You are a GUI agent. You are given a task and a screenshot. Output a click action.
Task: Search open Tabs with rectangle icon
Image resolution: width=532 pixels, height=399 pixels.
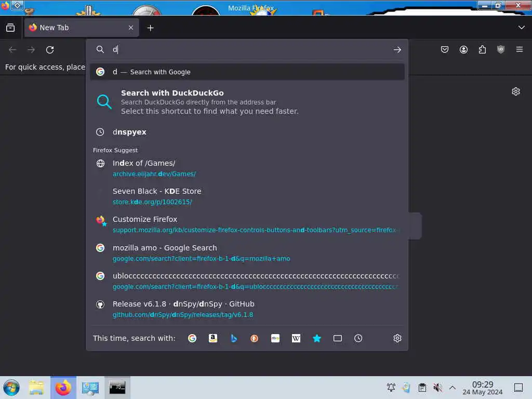[x=338, y=338]
